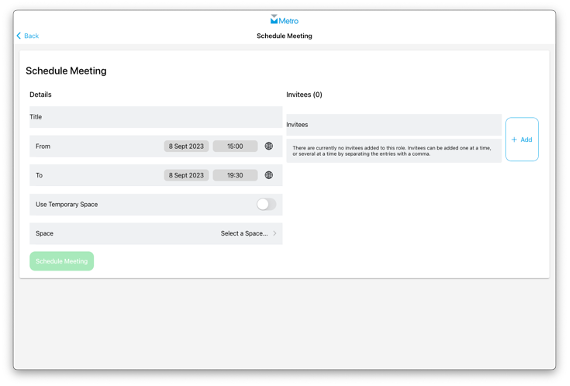Click the Back link
This screenshot has width=570, height=386.
tap(28, 36)
